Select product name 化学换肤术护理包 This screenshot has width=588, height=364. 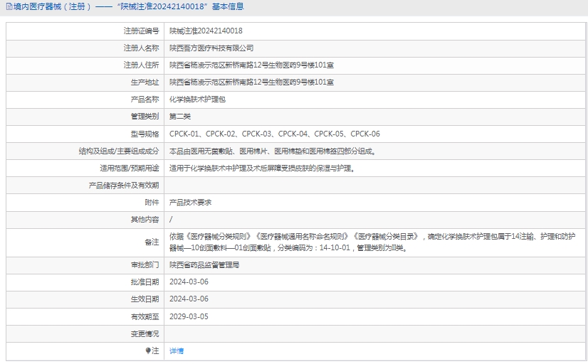(x=197, y=100)
